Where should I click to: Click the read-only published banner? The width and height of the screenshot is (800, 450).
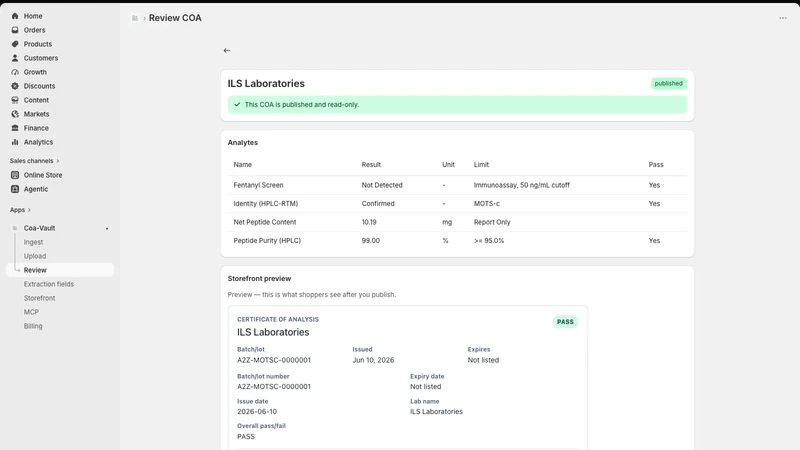[457, 105]
